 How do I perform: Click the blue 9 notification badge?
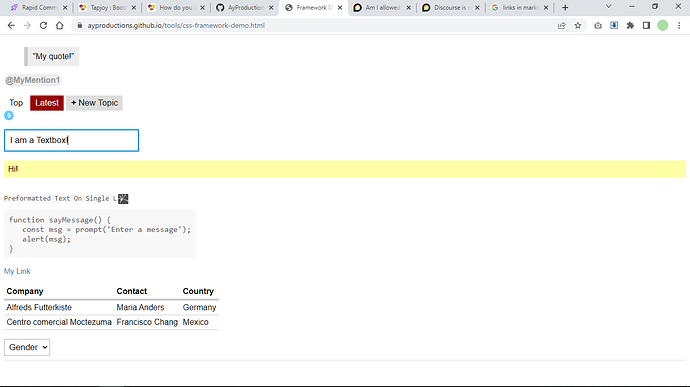[x=9, y=115]
